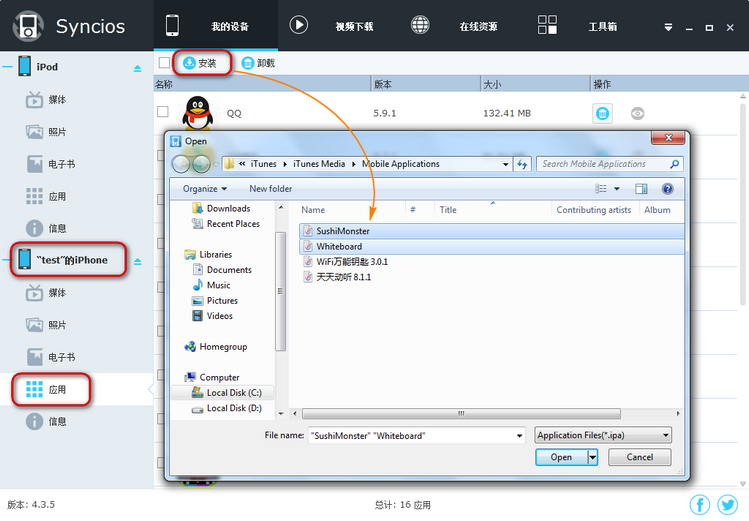Click the Open button
This screenshot has height=521, width=749.
(x=561, y=457)
